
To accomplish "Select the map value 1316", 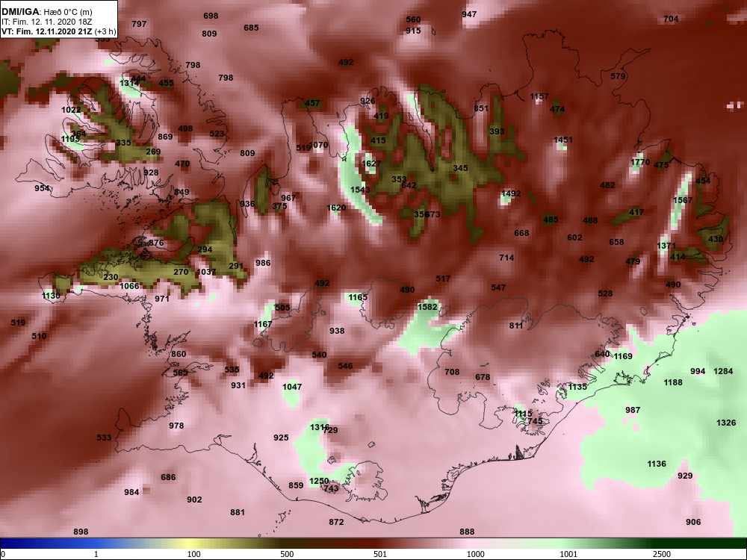I will click(320, 427).
